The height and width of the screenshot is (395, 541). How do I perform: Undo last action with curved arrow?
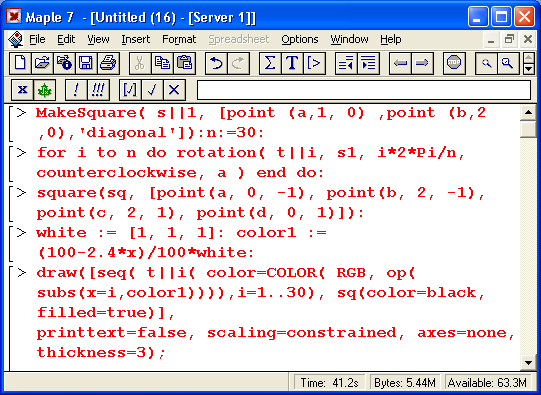(x=216, y=63)
